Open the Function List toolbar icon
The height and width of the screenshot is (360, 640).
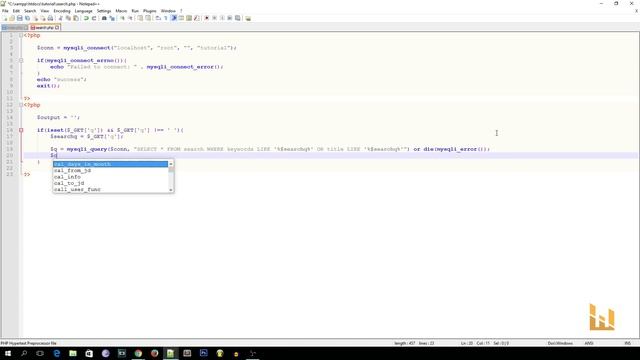click(x=196, y=18)
